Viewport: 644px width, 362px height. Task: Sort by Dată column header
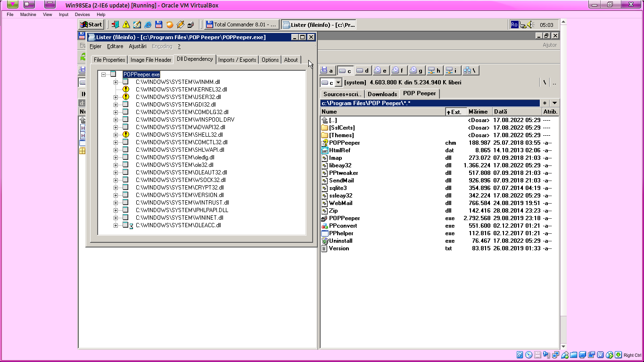click(517, 112)
